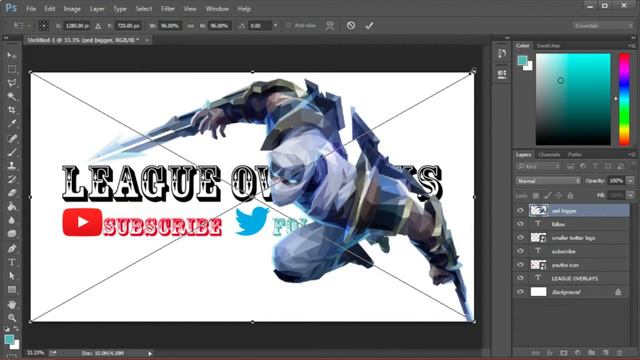Click the W width percentage field
The image size is (640, 360).
(x=170, y=26)
